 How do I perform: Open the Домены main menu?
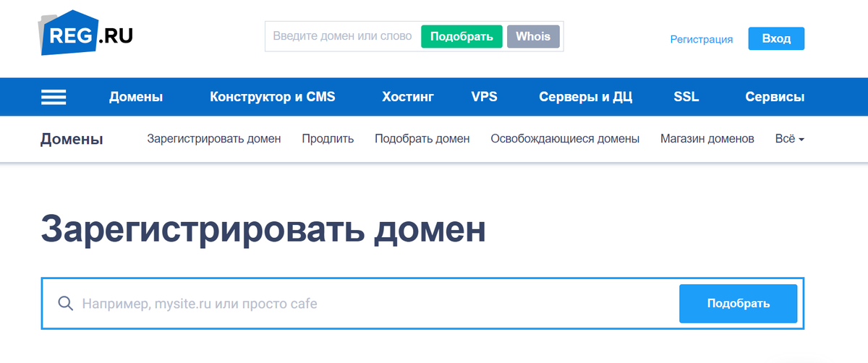pos(136,97)
